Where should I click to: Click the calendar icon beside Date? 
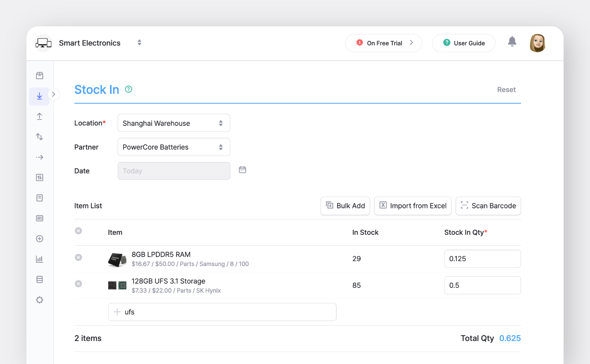pos(242,170)
